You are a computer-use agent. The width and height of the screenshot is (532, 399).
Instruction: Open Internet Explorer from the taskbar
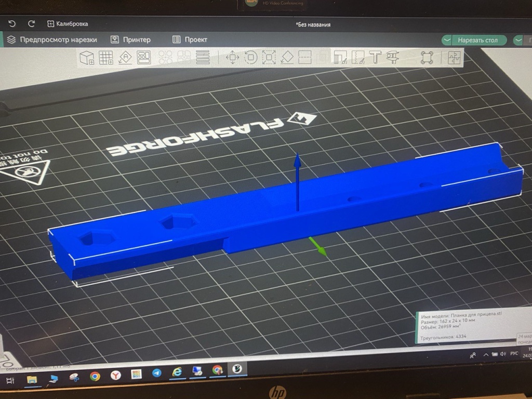[177, 372]
